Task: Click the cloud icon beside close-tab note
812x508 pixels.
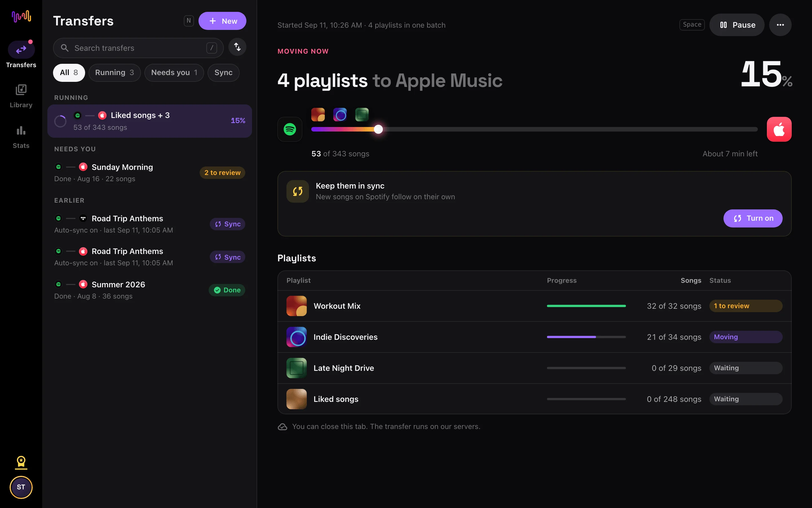Action: coord(283,427)
